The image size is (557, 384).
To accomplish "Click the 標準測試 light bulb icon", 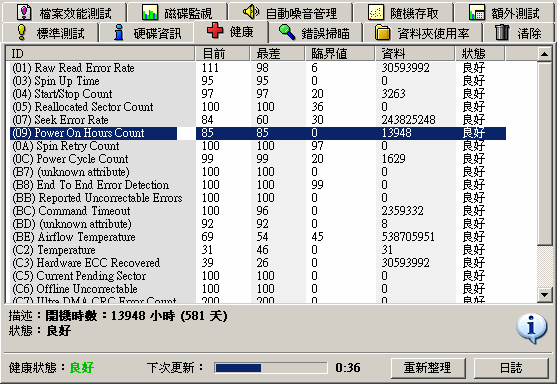I will pos(22,32).
